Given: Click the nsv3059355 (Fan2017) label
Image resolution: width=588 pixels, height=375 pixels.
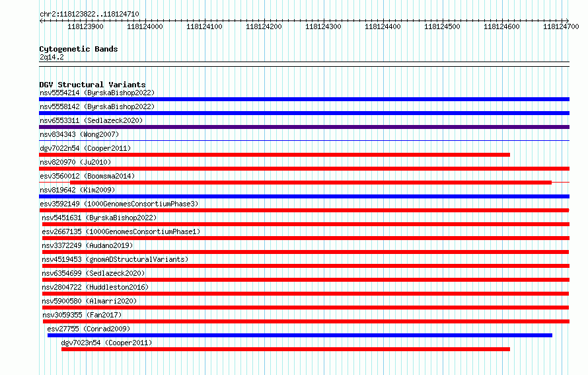Looking at the screenshot, I should [82, 315].
